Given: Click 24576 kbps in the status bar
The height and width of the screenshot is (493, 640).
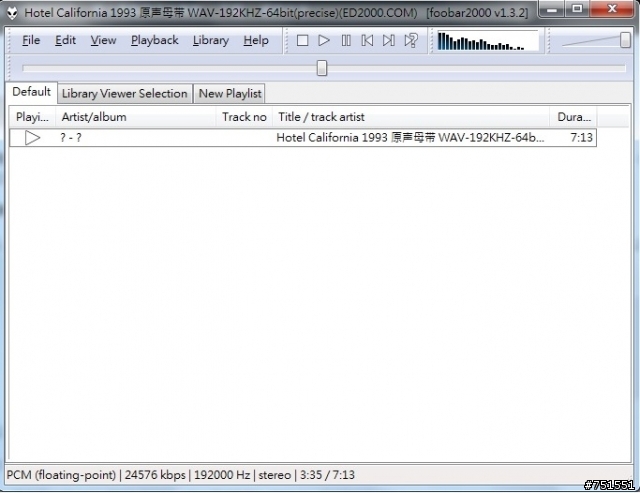Looking at the screenshot, I should click(155, 475).
